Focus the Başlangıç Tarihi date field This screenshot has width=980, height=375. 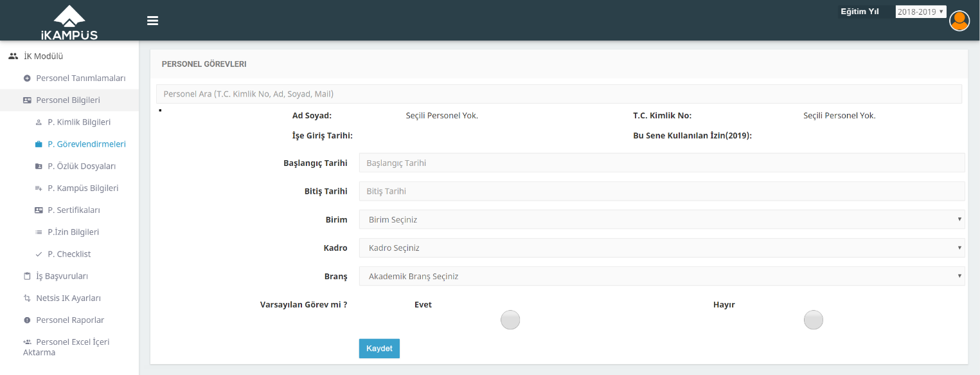tap(662, 163)
